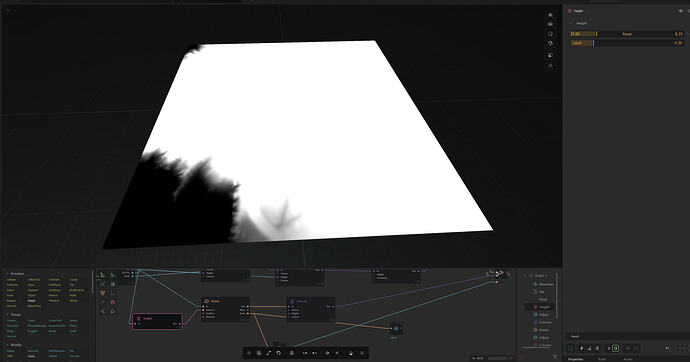Adjust the Range slider in Height properties

coord(626,34)
